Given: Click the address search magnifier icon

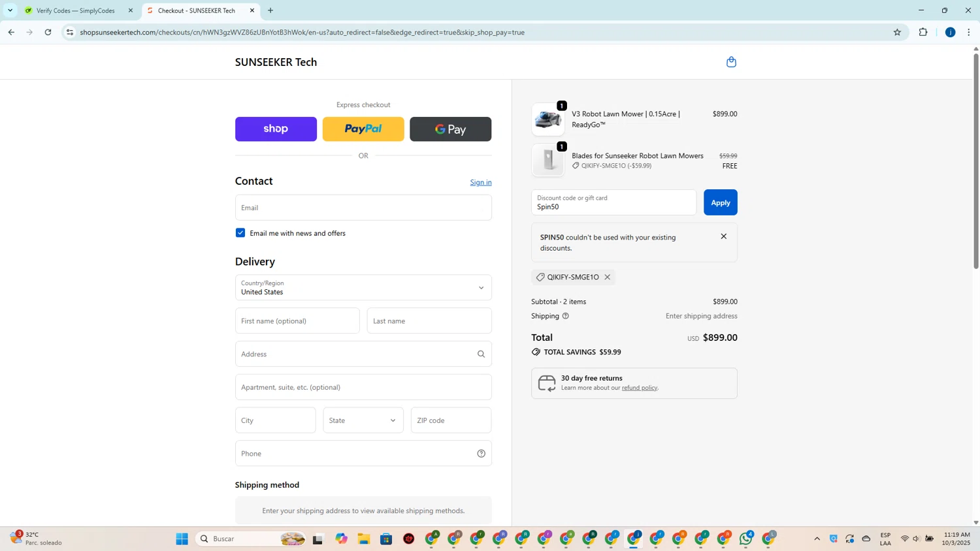Looking at the screenshot, I should 481,354.
